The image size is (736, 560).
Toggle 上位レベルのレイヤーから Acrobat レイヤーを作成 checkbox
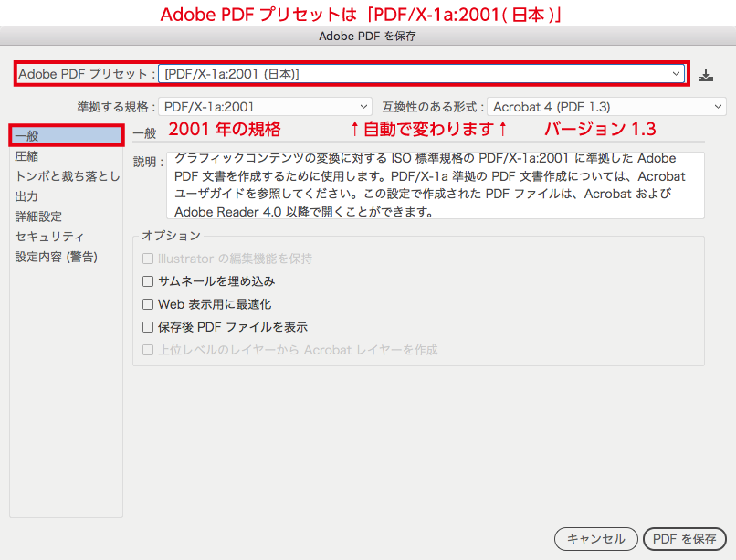point(148,350)
